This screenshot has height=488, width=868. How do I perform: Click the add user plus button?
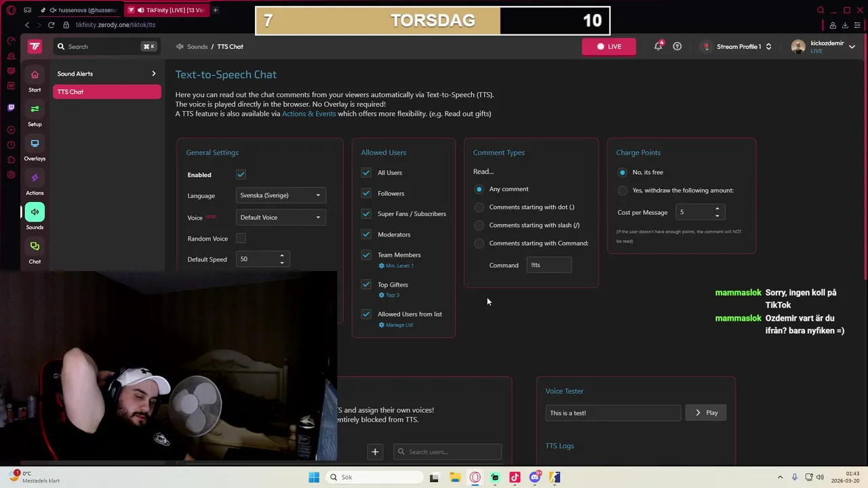pos(375,451)
